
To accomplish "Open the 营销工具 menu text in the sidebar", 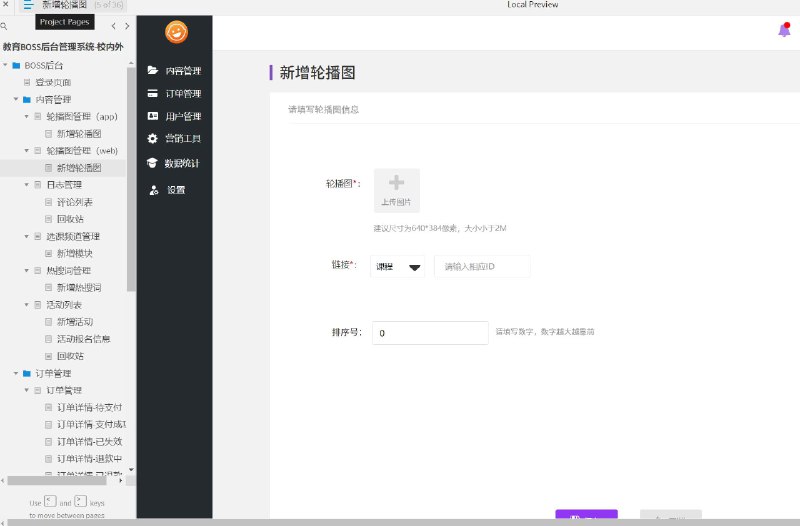I will 183,138.
